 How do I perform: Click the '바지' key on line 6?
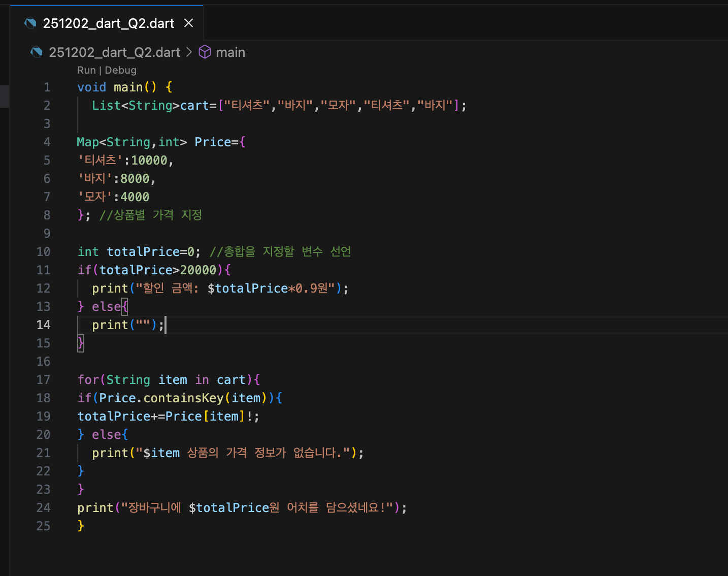click(x=95, y=178)
